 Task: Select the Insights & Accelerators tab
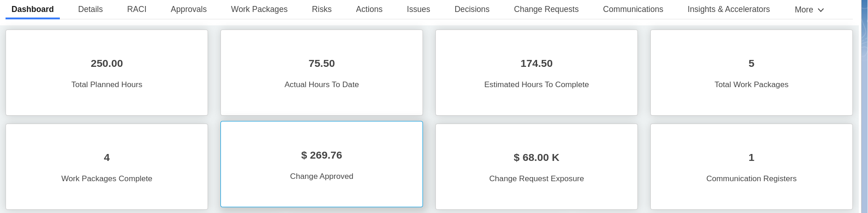[729, 9]
